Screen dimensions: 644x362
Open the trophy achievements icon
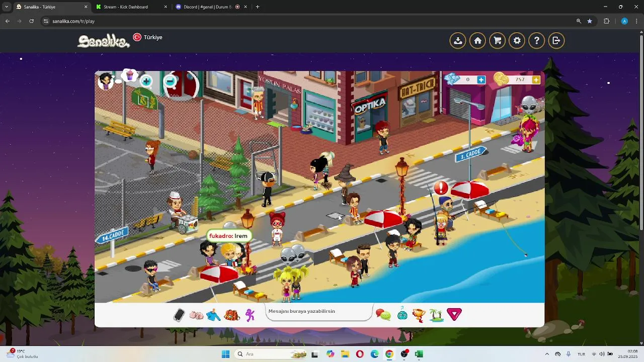pyautogui.click(x=419, y=315)
